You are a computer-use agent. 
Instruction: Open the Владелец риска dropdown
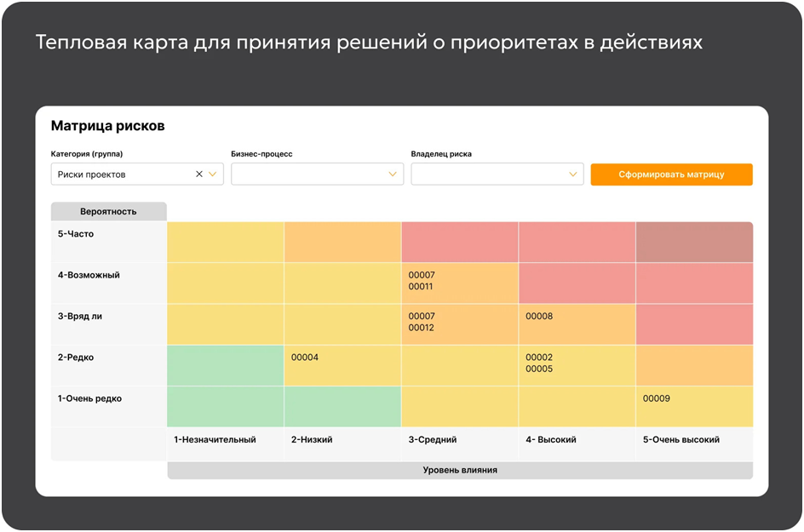(497, 174)
